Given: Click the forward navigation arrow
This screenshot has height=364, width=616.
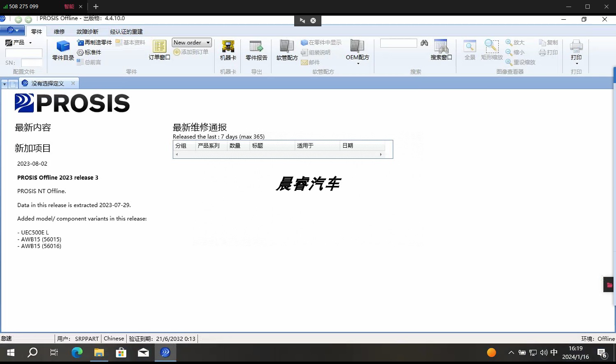Looking at the screenshot, I should pos(28,19).
